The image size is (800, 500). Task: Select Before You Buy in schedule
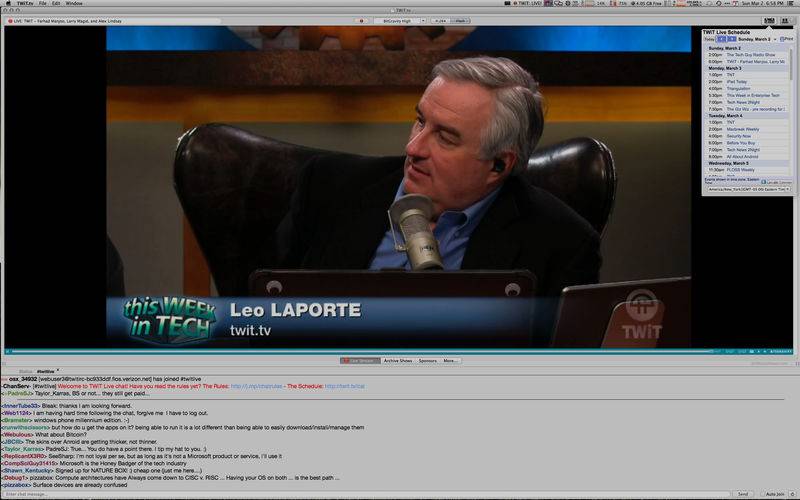coord(740,143)
